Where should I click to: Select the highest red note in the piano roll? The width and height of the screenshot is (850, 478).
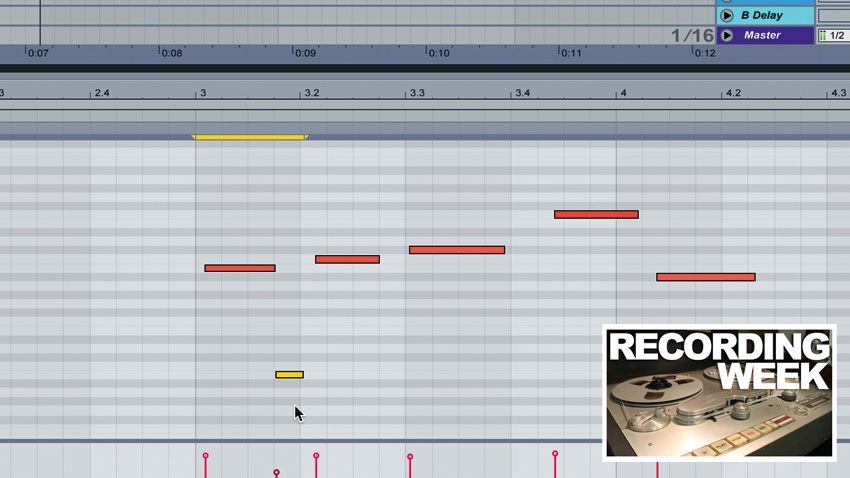596,214
